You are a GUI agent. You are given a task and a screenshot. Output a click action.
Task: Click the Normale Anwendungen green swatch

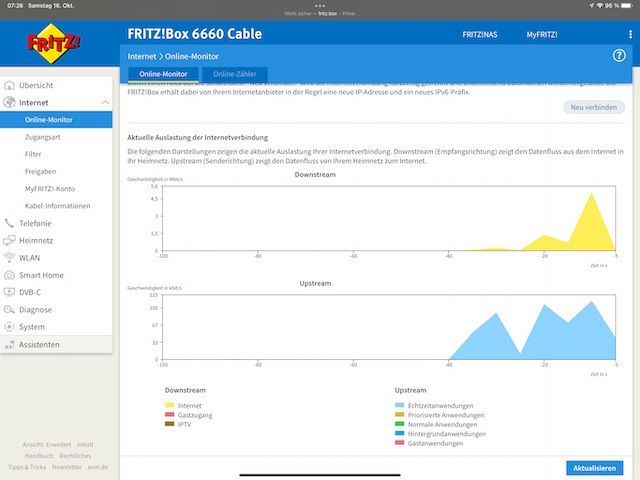400,424
